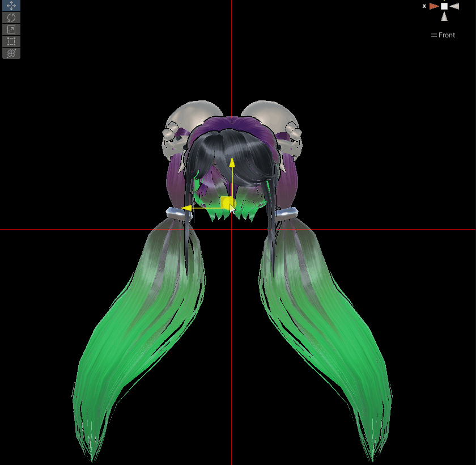Viewport: 476px width, 465px height.
Task: Click the gray right-side cone on the orientation gizmo
Action: click(x=454, y=6)
